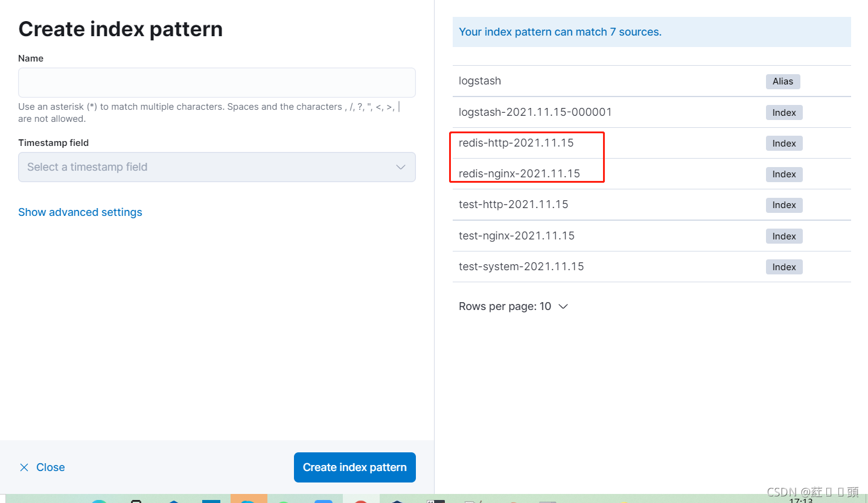Select redis-nginx-2021.11.15 source name
The width and height of the screenshot is (868, 503).
(x=519, y=174)
